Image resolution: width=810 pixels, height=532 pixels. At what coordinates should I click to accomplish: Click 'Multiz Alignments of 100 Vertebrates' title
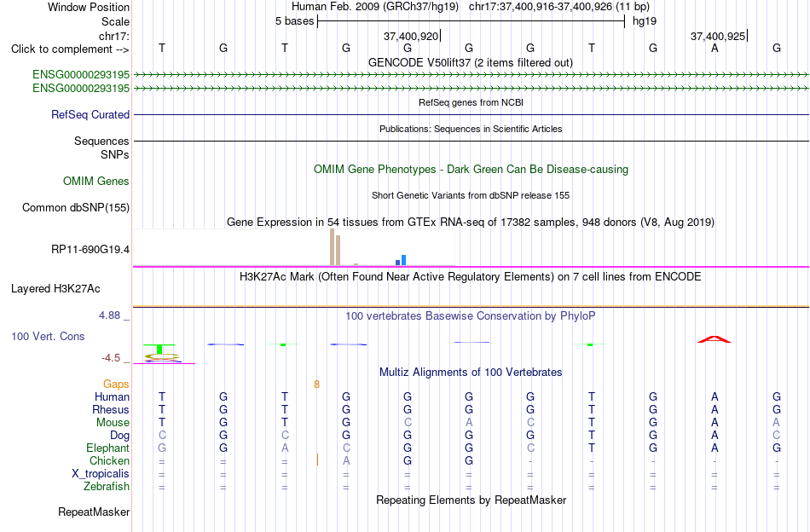pos(471,372)
